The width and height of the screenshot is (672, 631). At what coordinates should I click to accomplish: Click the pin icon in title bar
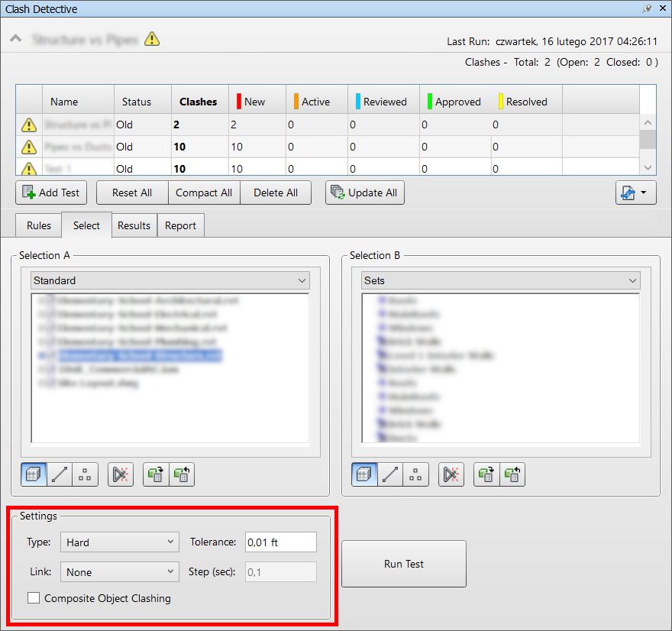(648, 9)
